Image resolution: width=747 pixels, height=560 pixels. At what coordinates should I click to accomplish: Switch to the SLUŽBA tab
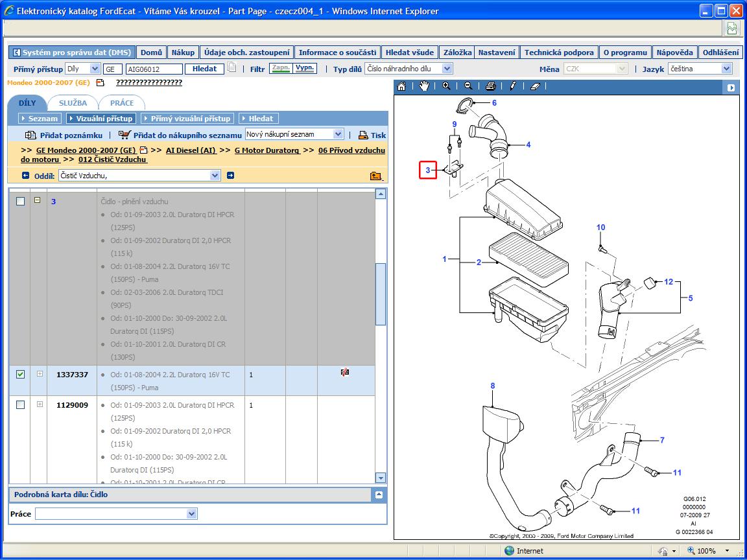click(73, 103)
